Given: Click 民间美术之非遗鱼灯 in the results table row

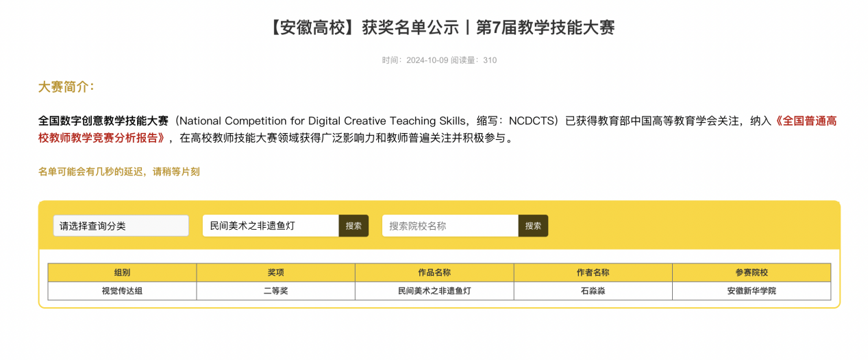Looking at the screenshot, I should 434,291.
